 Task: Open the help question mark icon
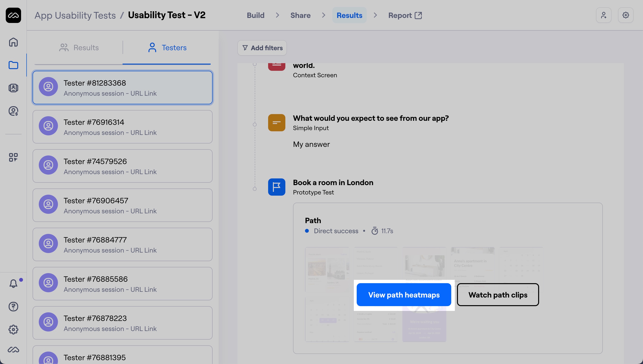(x=13, y=307)
